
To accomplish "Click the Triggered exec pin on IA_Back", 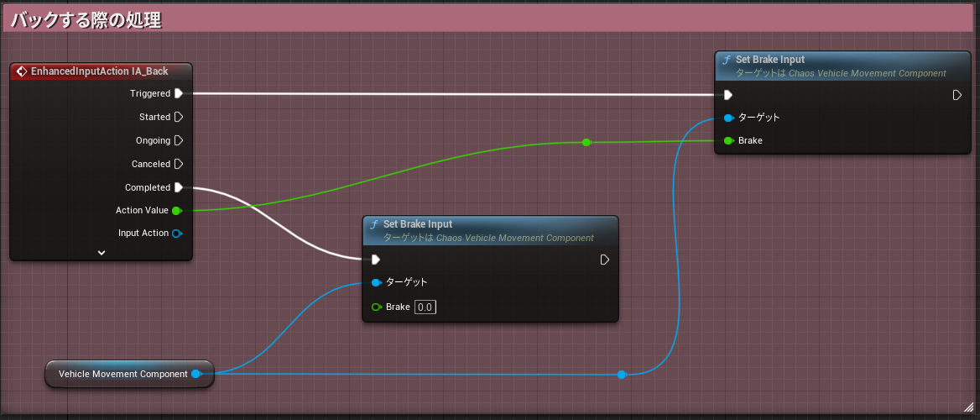I will point(179,93).
